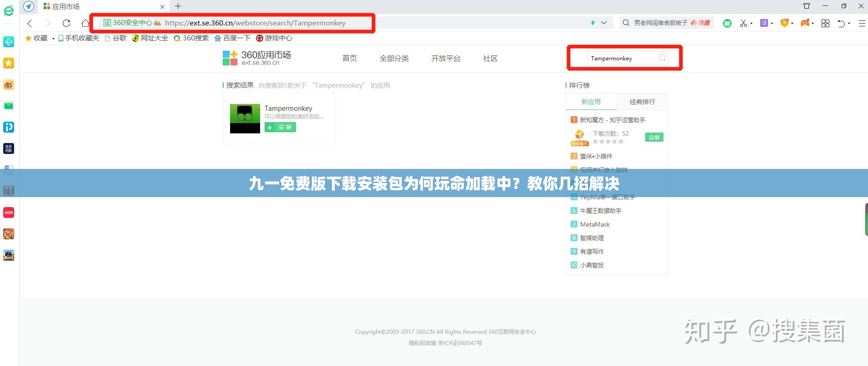Click the yellow shield wallet icon
The height and width of the screenshot is (366, 868).
point(784,23)
